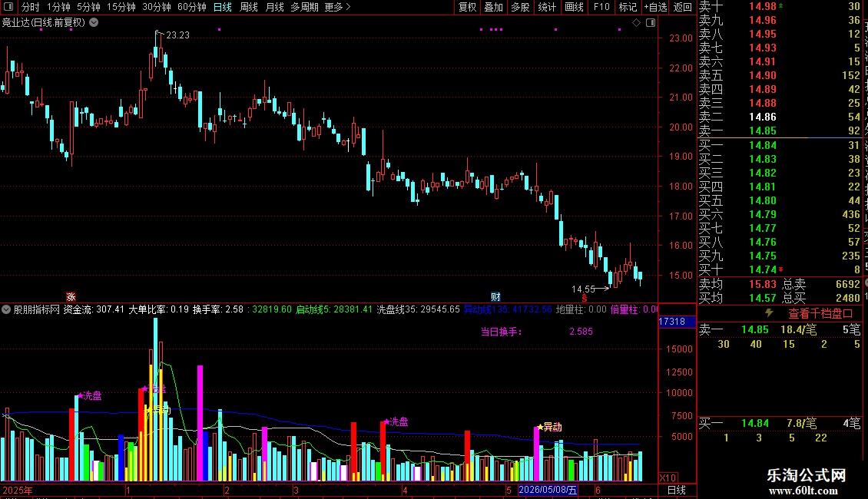Select the 30分钟 period
Viewport: 868px width, 499px height.
(x=156, y=7)
